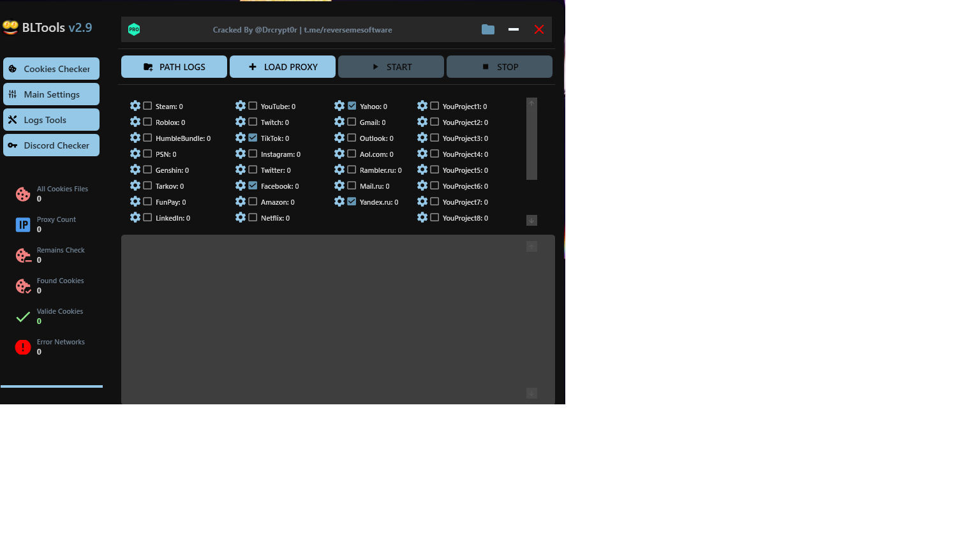Open settings gear for Instagram
The image size is (980, 551).
coord(241,154)
